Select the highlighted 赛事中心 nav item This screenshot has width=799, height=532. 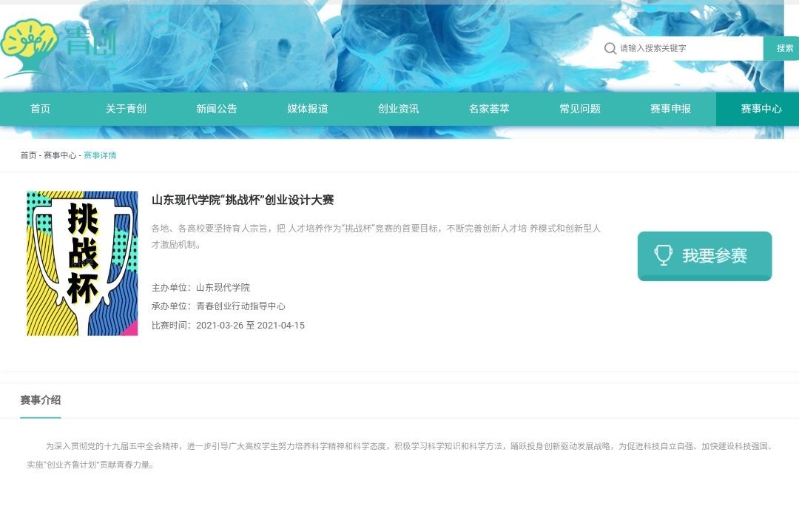point(761,109)
